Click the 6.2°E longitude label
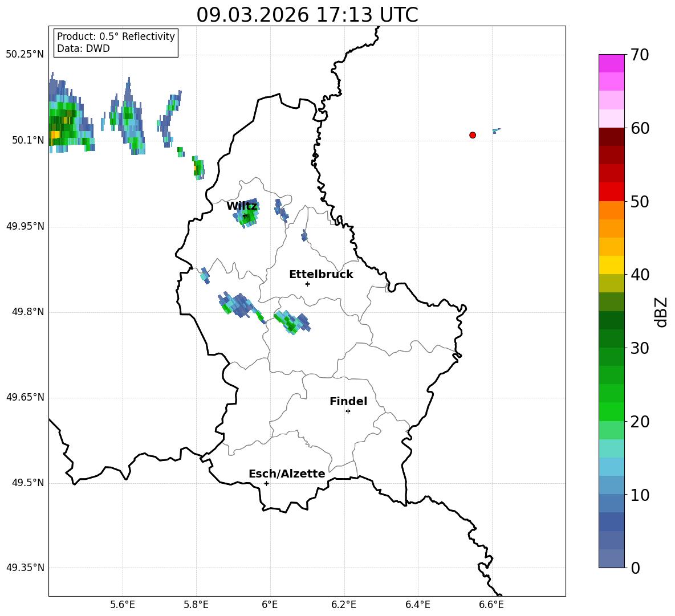675x616 pixels. pos(344,605)
